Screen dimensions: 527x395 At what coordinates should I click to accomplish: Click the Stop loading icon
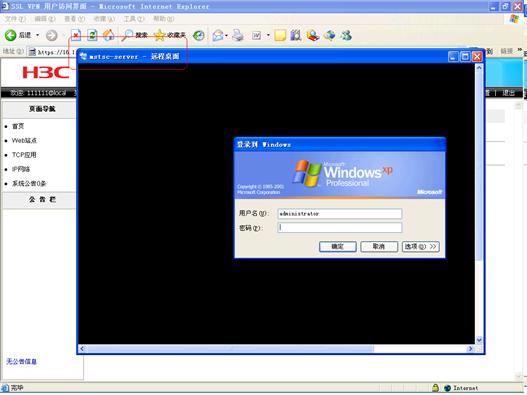click(76, 35)
